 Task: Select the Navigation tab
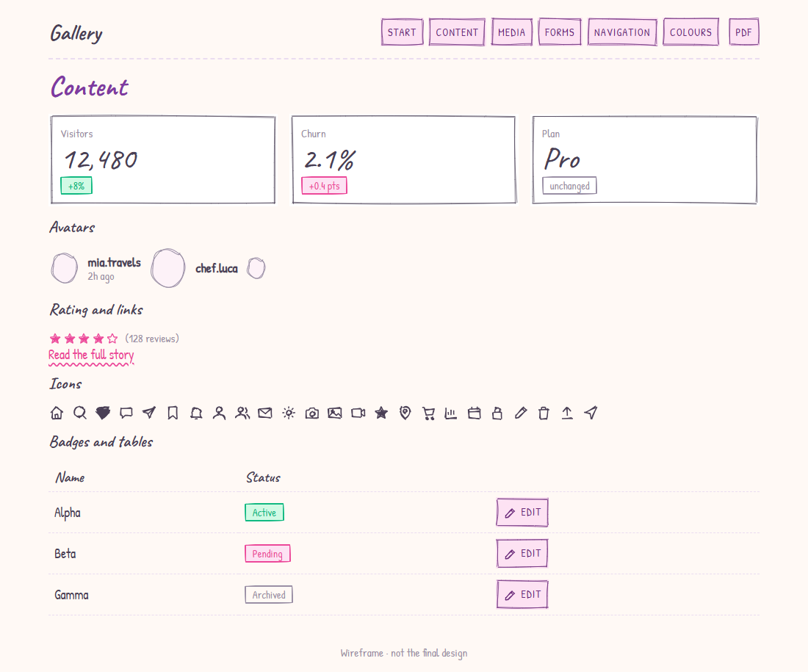(x=622, y=32)
